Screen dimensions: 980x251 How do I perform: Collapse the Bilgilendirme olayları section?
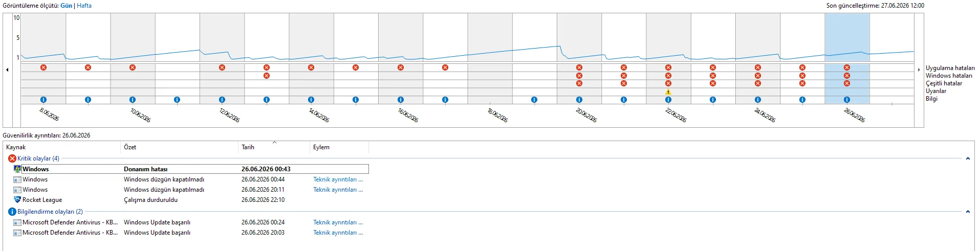click(968, 212)
